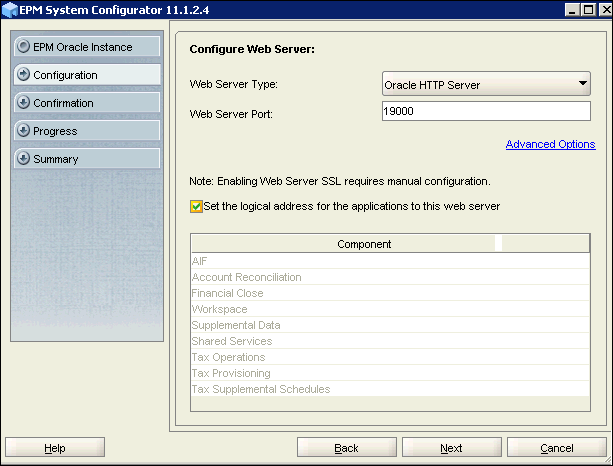Select the Account Reconciliation row
Screen dimensions: 613x466
[390, 277]
